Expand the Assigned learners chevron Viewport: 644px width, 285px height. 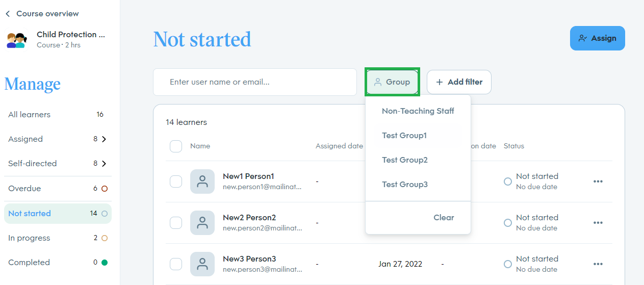pos(104,139)
